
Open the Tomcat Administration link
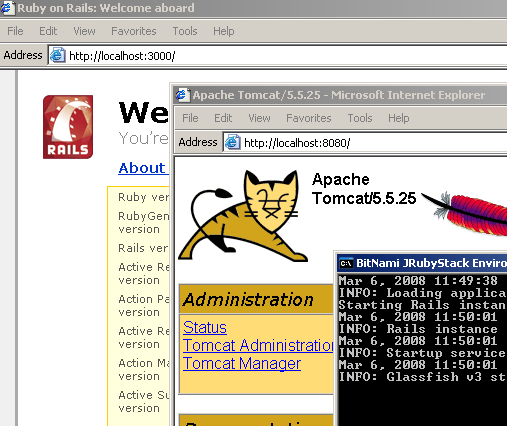coord(258,345)
